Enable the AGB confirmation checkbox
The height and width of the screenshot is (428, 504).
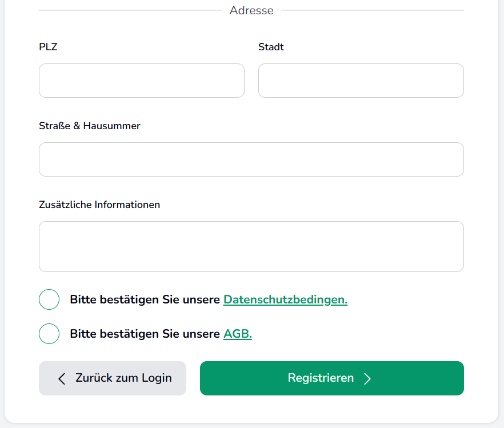[x=49, y=334]
